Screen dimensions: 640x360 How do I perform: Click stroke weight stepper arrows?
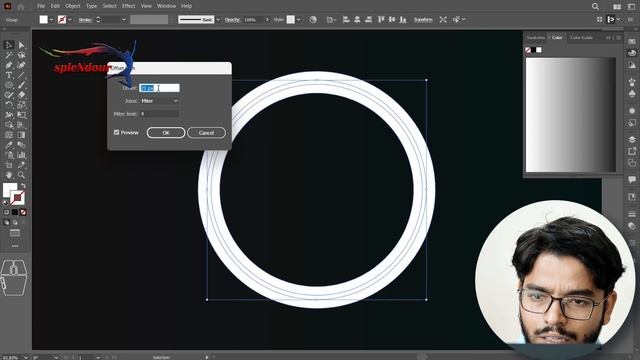tap(98, 20)
